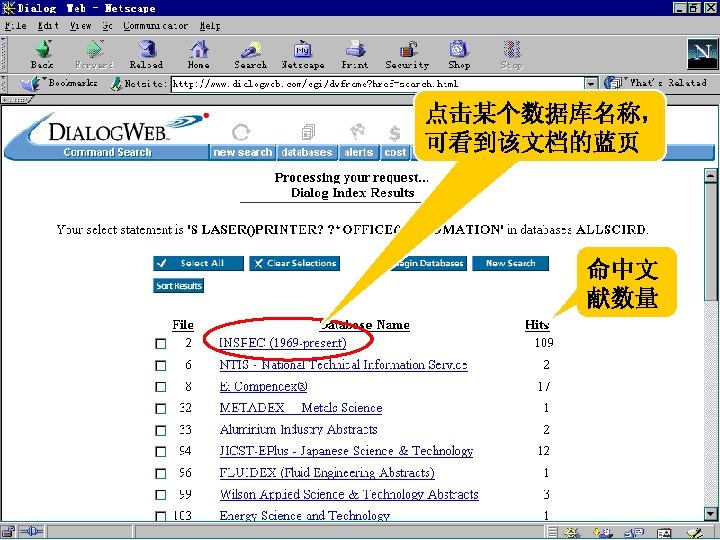
Task: Open the Help menu
Action: (210, 26)
